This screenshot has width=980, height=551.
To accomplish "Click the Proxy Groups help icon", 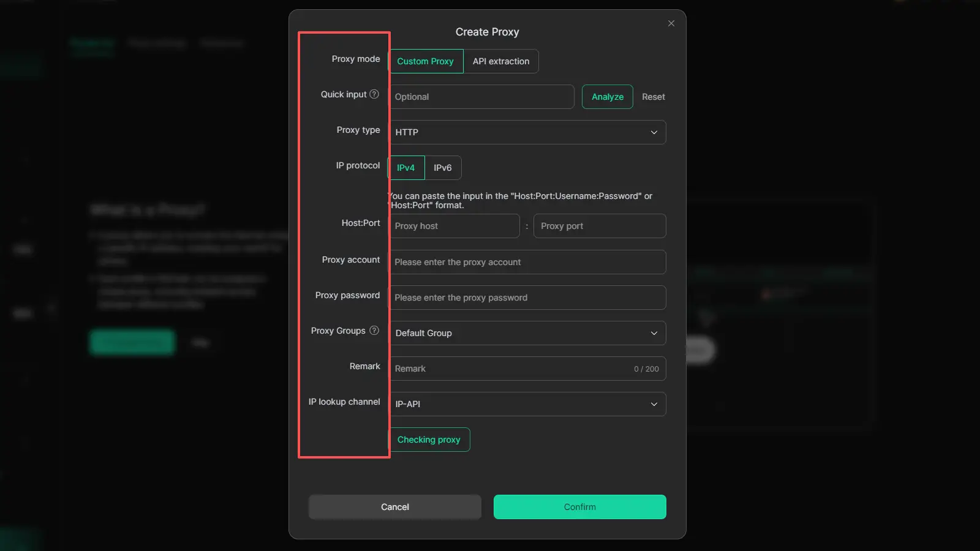I will click(374, 331).
